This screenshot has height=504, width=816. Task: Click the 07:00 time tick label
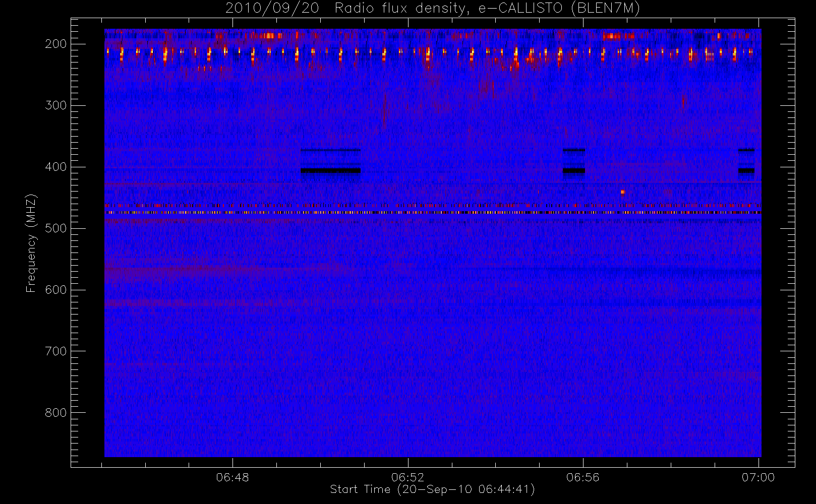coord(758,477)
